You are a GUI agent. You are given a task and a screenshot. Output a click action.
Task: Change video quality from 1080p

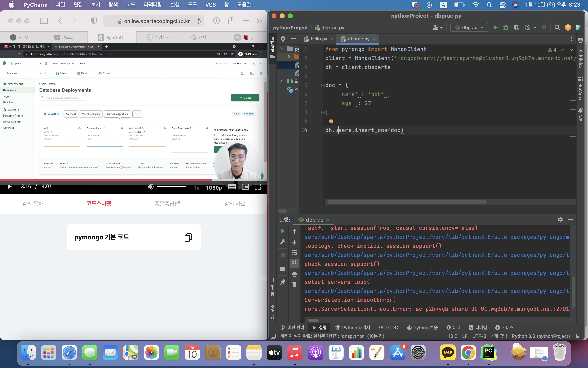point(214,188)
